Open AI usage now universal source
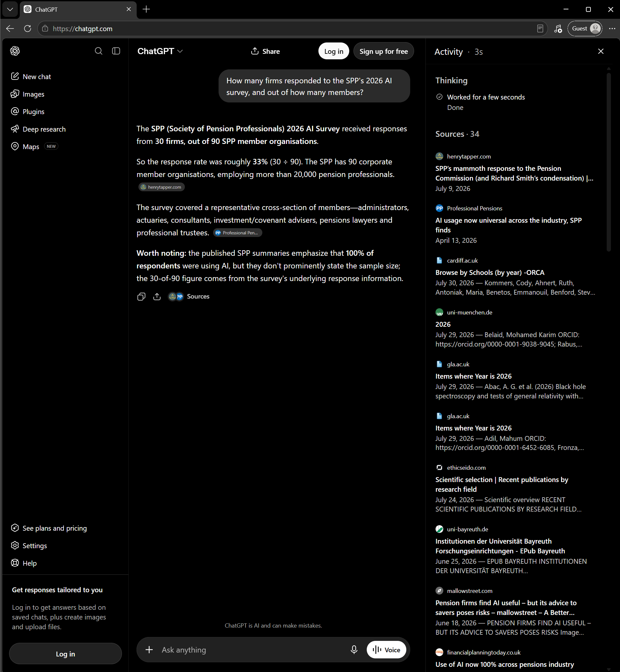Viewport: 620px width, 672px height. (508, 225)
